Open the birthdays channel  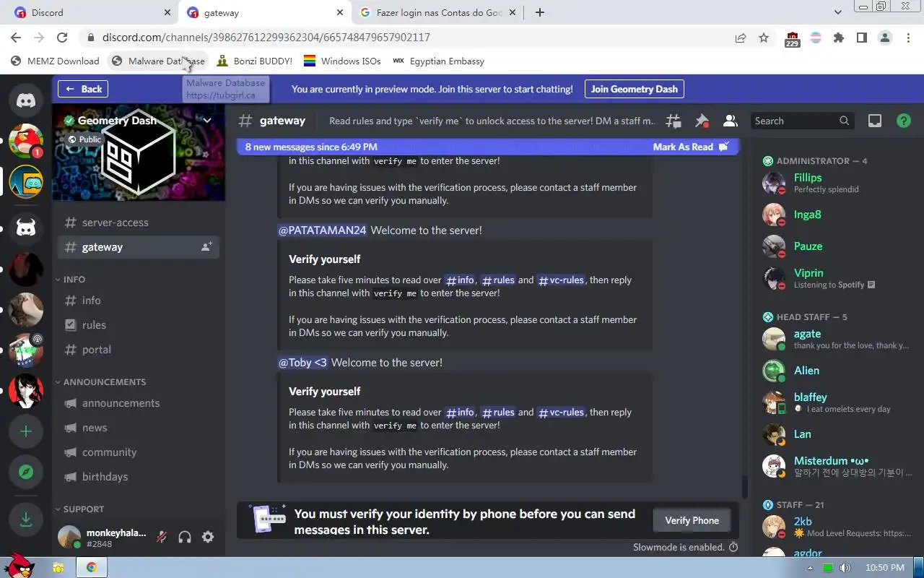pos(139,477)
